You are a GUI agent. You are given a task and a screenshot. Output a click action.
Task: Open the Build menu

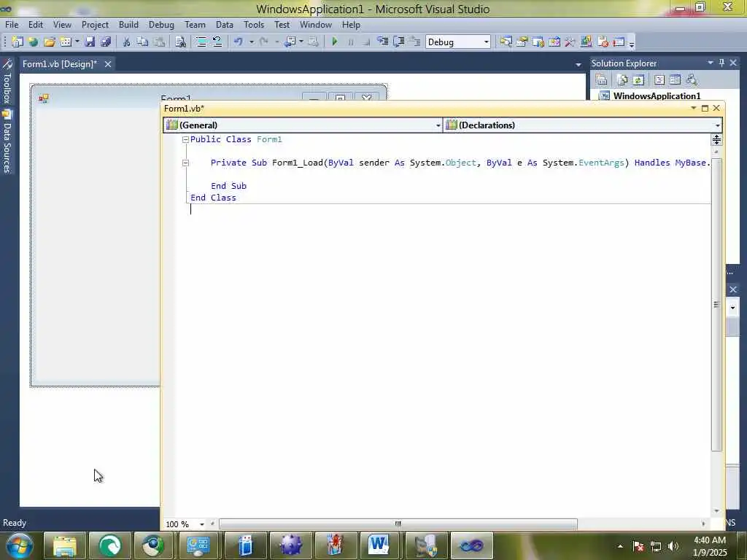[128, 25]
